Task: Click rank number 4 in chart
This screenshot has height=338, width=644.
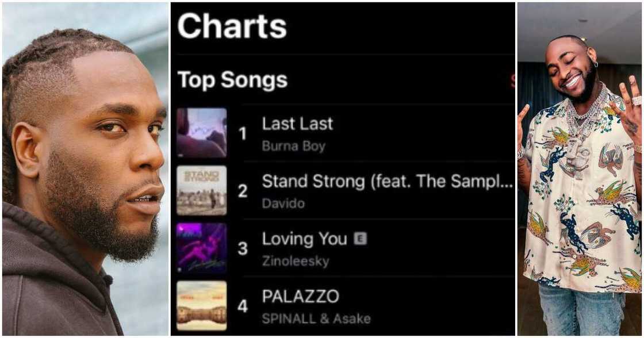Action: pos(243,306)
